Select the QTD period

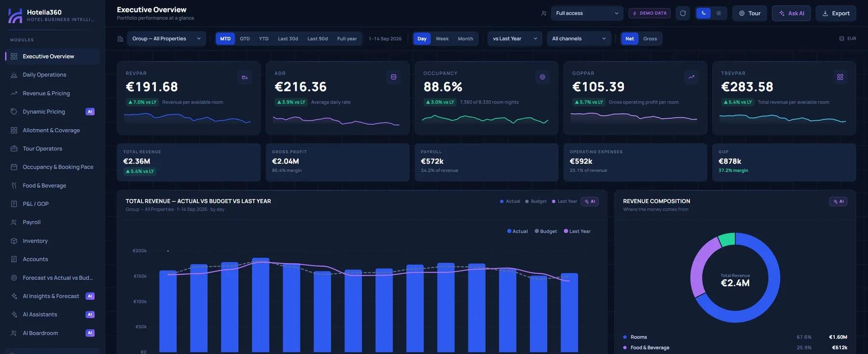coord(245,39)
